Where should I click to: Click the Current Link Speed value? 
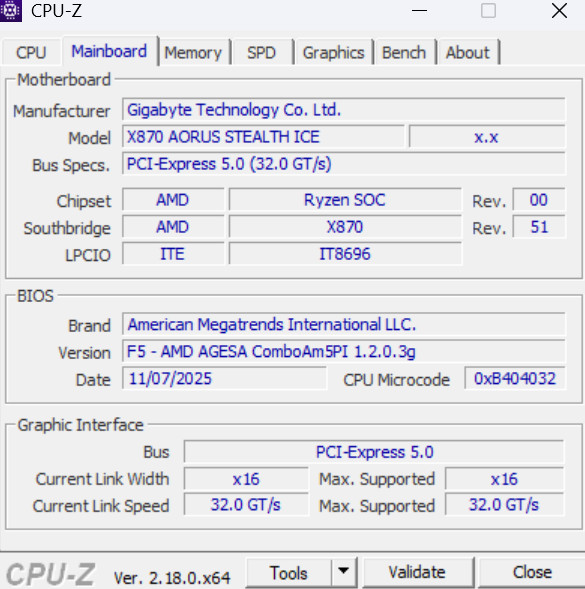click(246, 505)
